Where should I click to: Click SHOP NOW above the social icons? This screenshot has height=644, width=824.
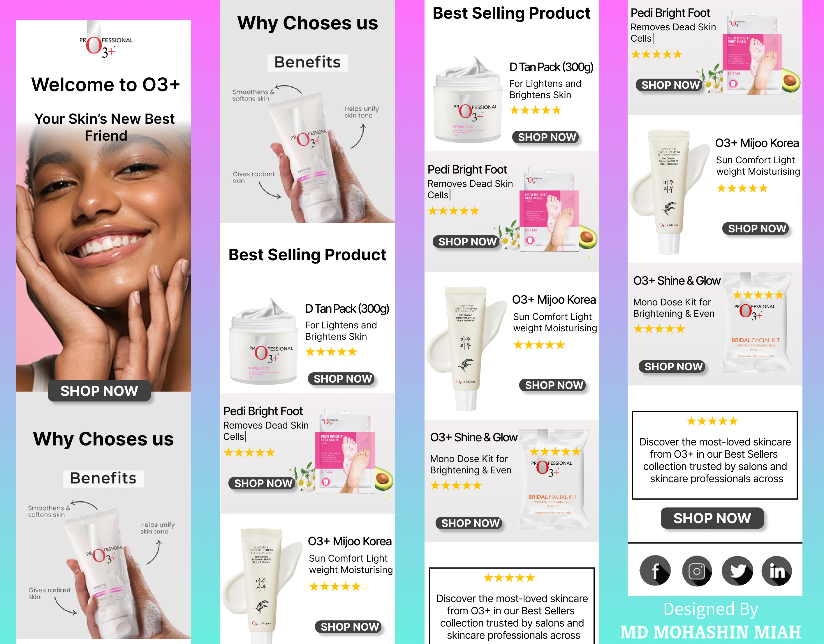click(712, 518)
